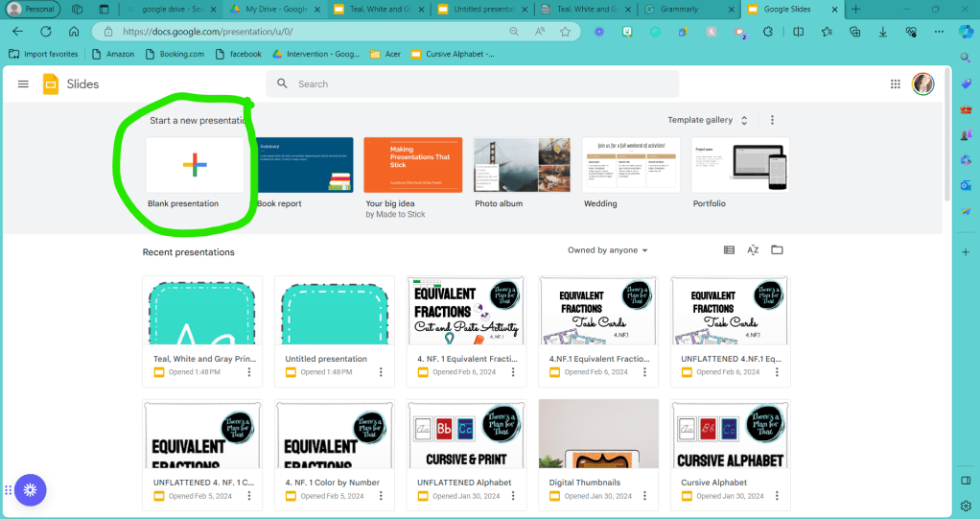The image size is (980, 519).
Task: Open the file picker folder icon
Action: [x=777, y=250]
